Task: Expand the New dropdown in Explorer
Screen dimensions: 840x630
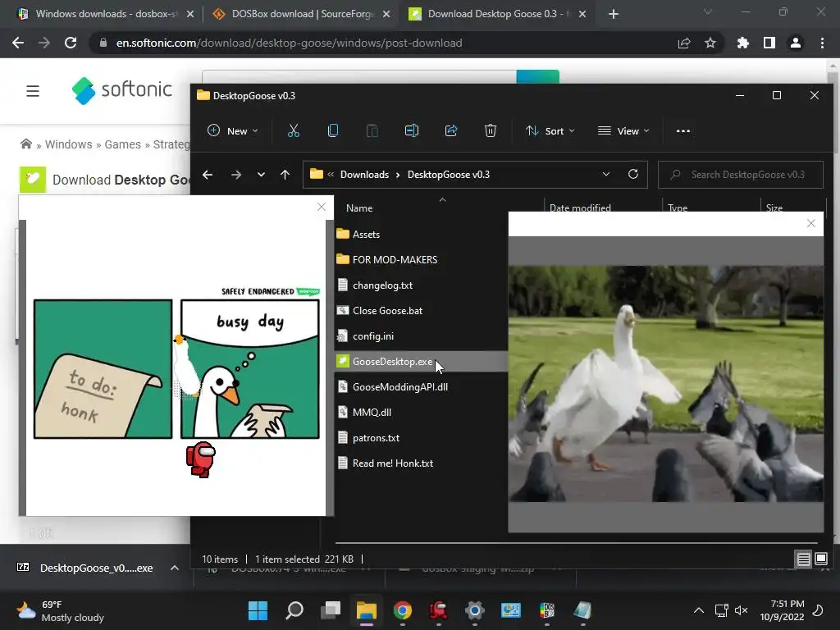Action: pos(232,130)
